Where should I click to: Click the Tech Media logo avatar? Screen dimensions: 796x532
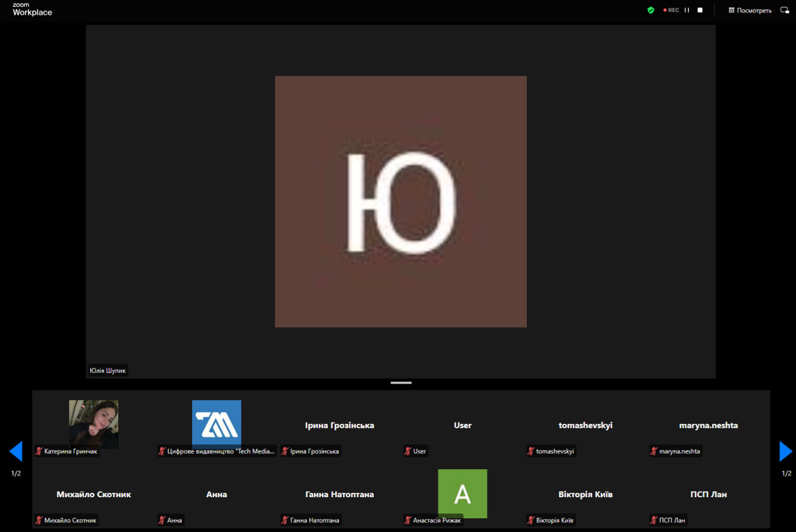[x=216, y=424]
